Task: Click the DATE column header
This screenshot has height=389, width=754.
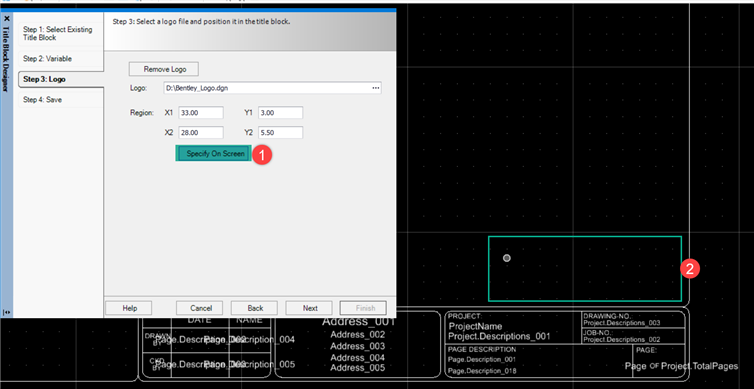Action: click(200, 320)
